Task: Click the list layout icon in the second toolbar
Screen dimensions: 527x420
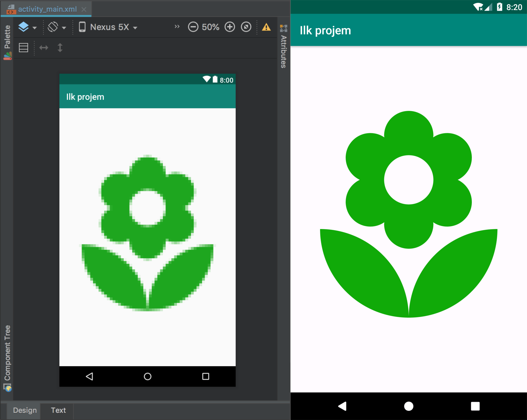Action: 24,48
